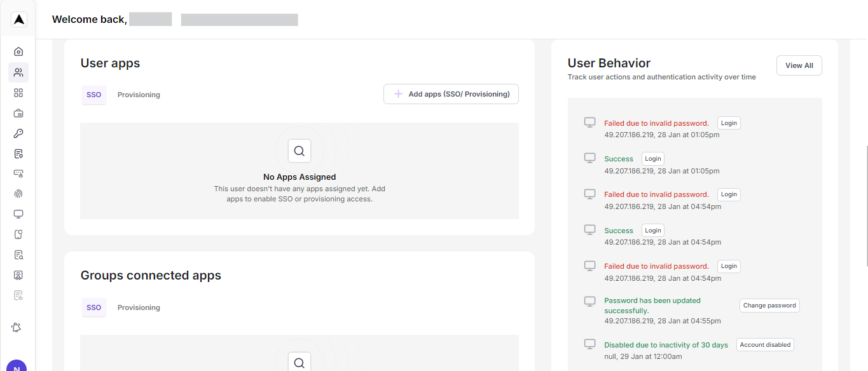The height and width of the screenshot is (371, 868).
Task: Click the Change password chip in User Behavior
Action: coord(769,305)
